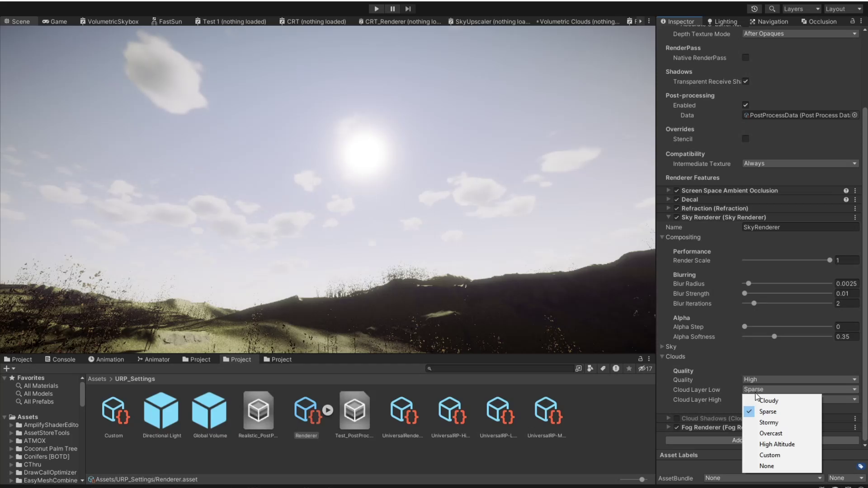Click the Decal renderer feature icon
Image resolution: width=868 pixels, height=488 pixels.
point(847,199)
